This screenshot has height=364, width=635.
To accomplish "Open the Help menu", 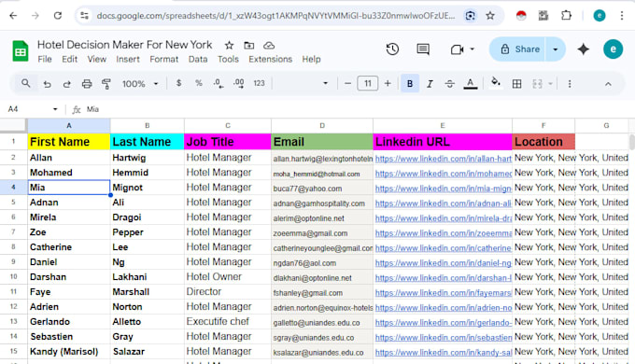I will [x=311, y=59].
